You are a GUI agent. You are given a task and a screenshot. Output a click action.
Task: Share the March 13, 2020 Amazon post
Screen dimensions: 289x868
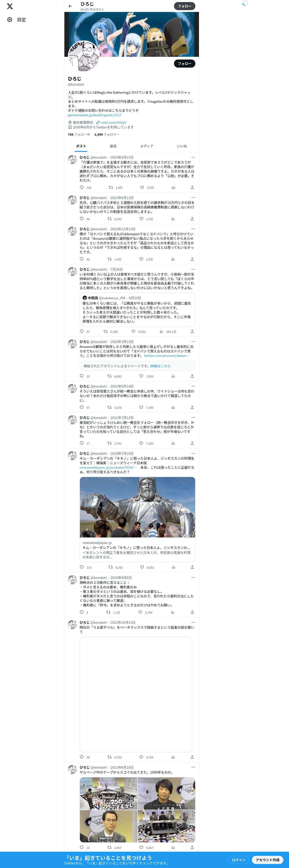coord(192,376)
